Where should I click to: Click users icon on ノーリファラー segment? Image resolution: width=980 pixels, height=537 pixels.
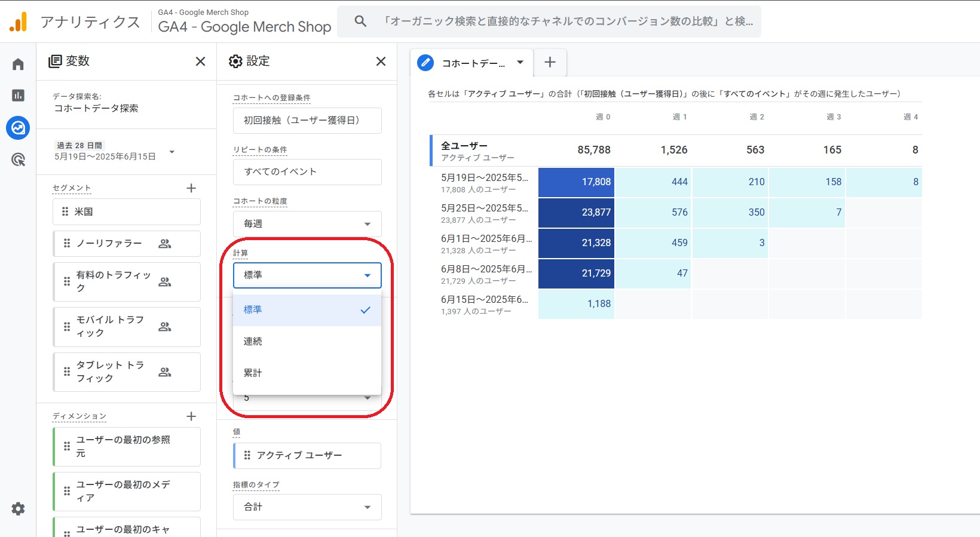tap(165, 244)
